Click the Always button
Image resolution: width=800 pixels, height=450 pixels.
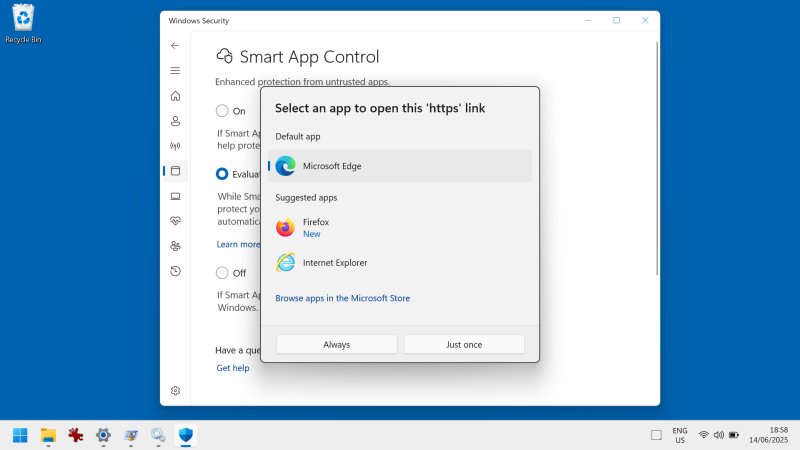point(337,344)
